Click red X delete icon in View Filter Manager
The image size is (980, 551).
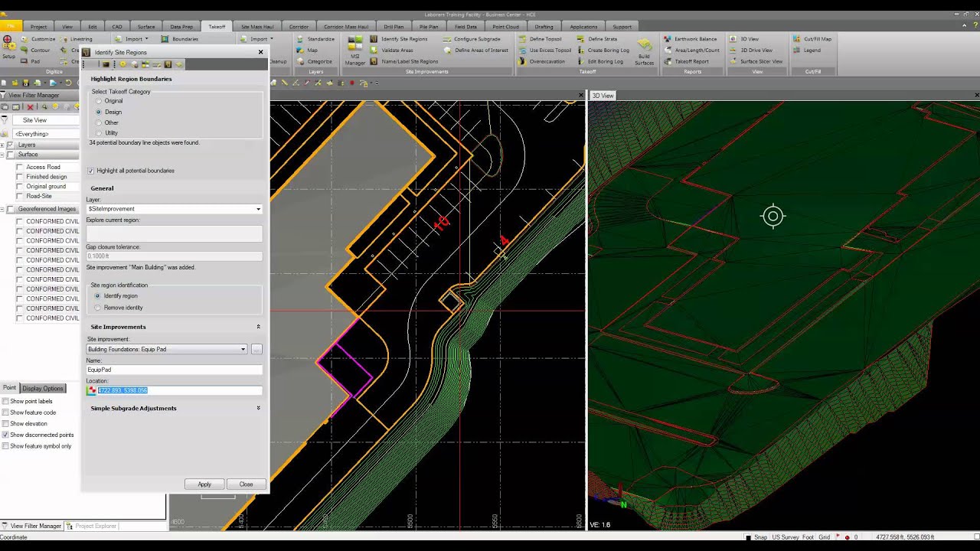31,107
